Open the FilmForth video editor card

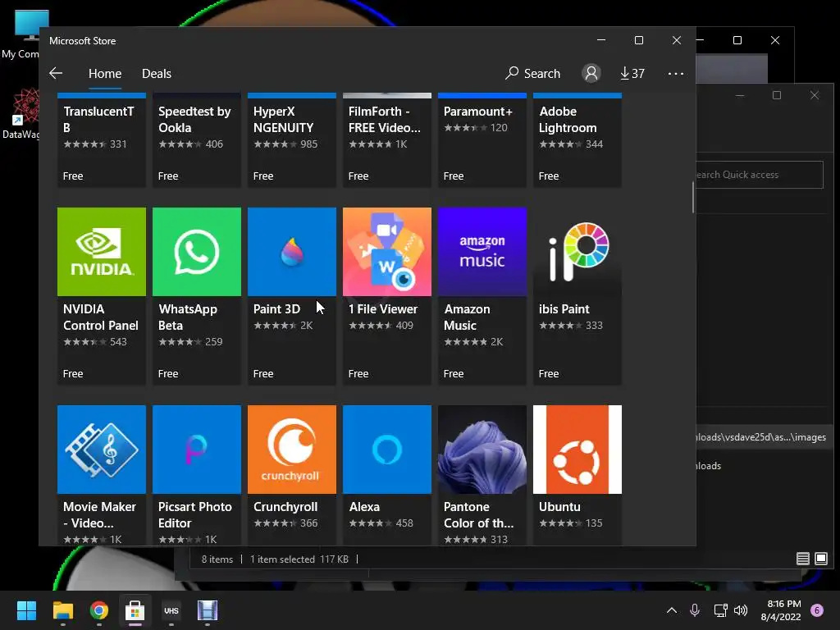coord(387,140)
